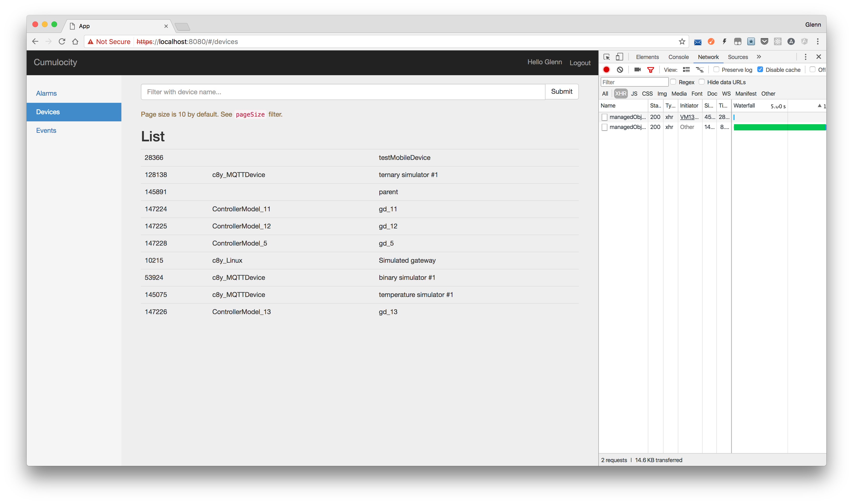Uncheck Disable cache
The width and height of the screenshot is (853, 504).
tap(760, 69)
